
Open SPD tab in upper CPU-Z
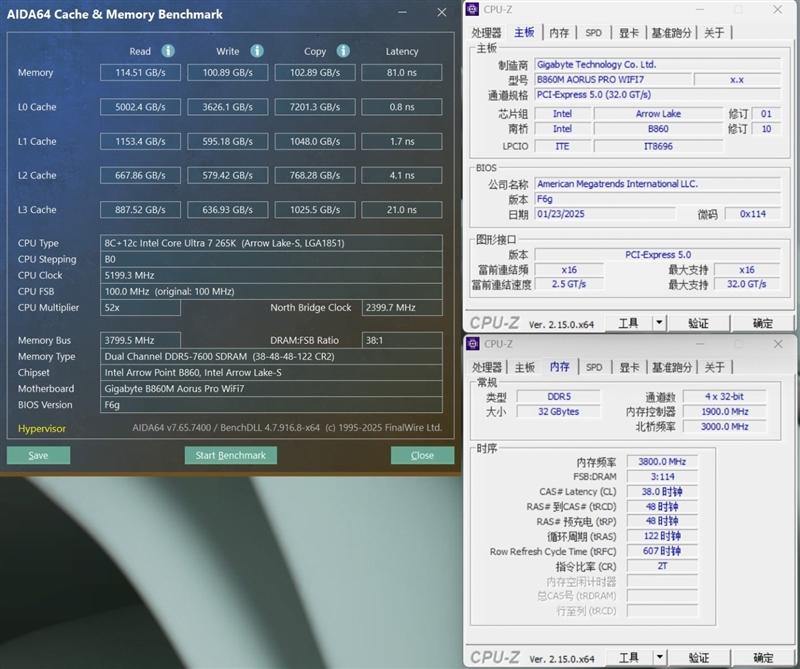coord(593,33)
